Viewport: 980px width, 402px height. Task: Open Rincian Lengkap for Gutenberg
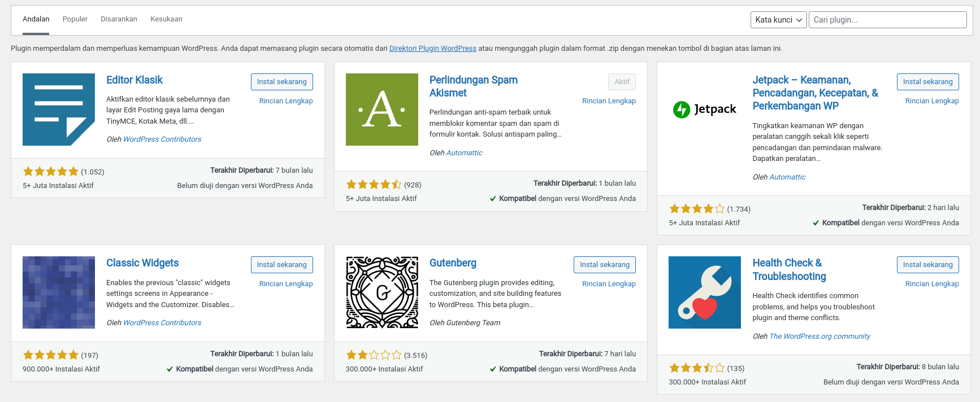609,284
